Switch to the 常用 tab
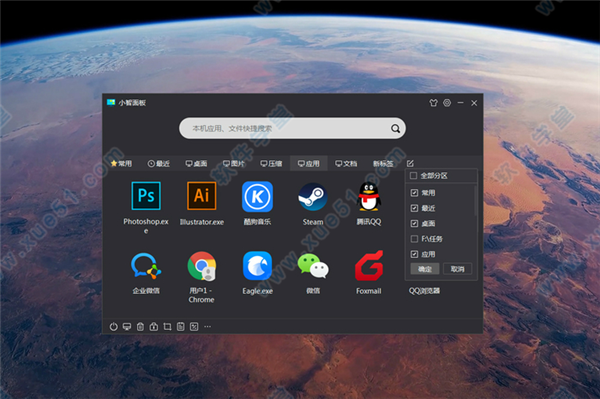The width and height of the screenshot is (600, 399). point(121,164)
